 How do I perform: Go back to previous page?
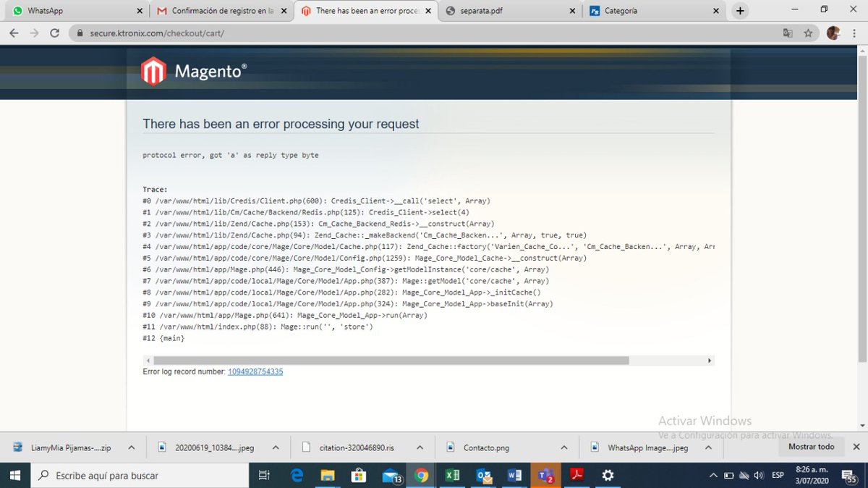point(14,33)
